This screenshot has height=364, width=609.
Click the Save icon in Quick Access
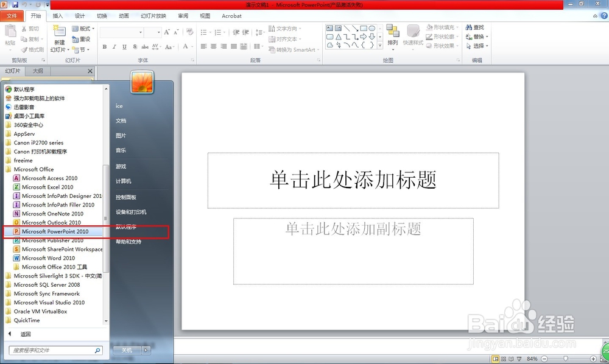16,5
